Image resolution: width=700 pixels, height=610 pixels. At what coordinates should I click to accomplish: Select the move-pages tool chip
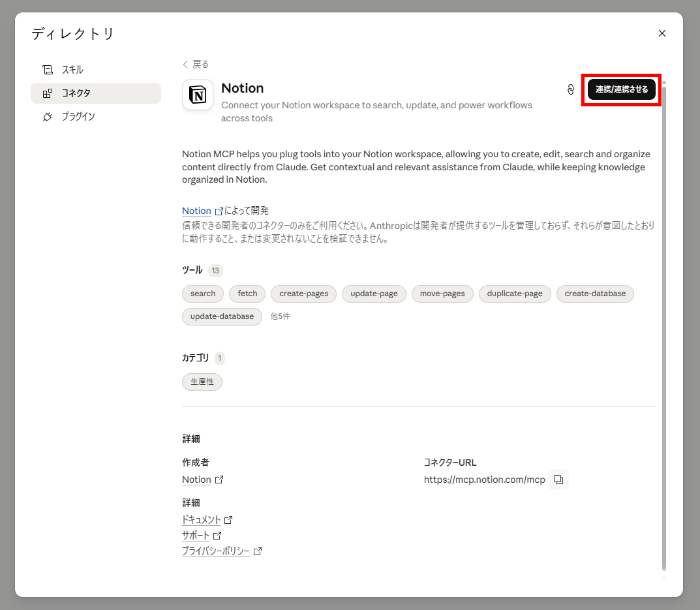(442, 294)
